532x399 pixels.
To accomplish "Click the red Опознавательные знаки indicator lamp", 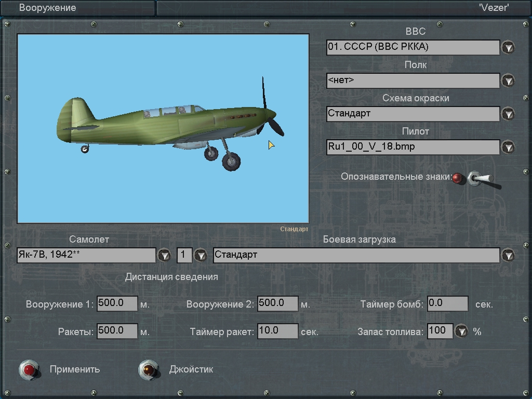I will coord(457,178).
